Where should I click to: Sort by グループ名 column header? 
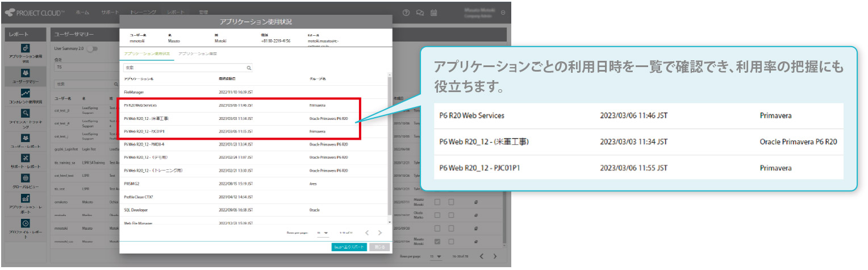318,79
